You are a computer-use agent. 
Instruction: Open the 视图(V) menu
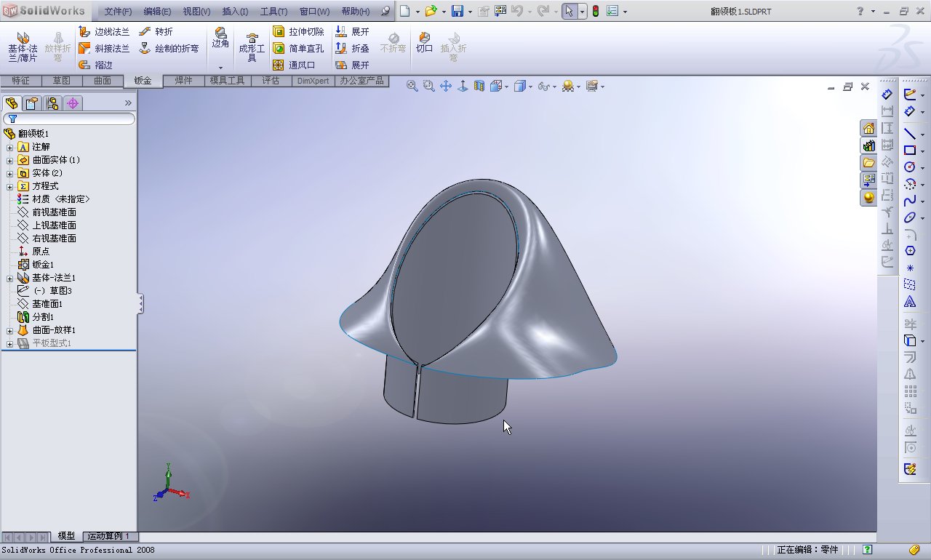tap(196, 12)
